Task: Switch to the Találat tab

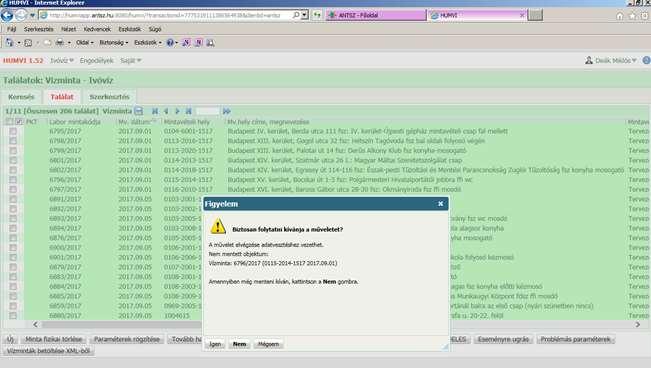Action: point(62,97)
